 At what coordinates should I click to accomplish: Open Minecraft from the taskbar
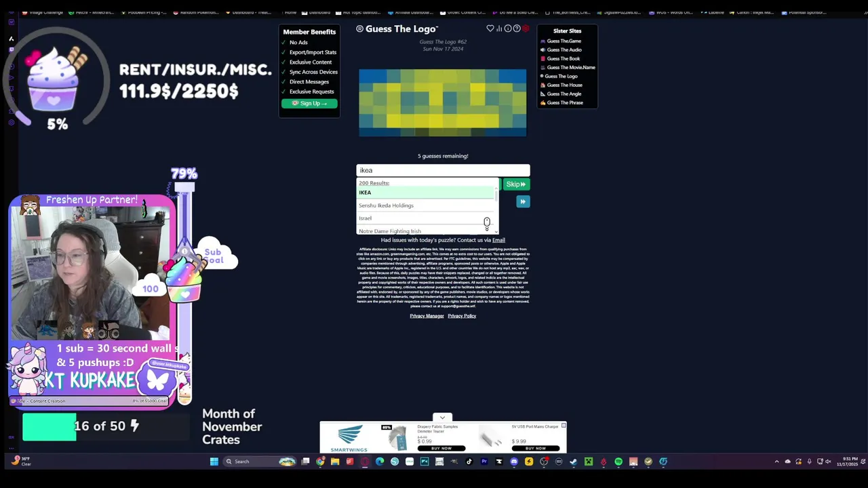click(x=589, y=462)
